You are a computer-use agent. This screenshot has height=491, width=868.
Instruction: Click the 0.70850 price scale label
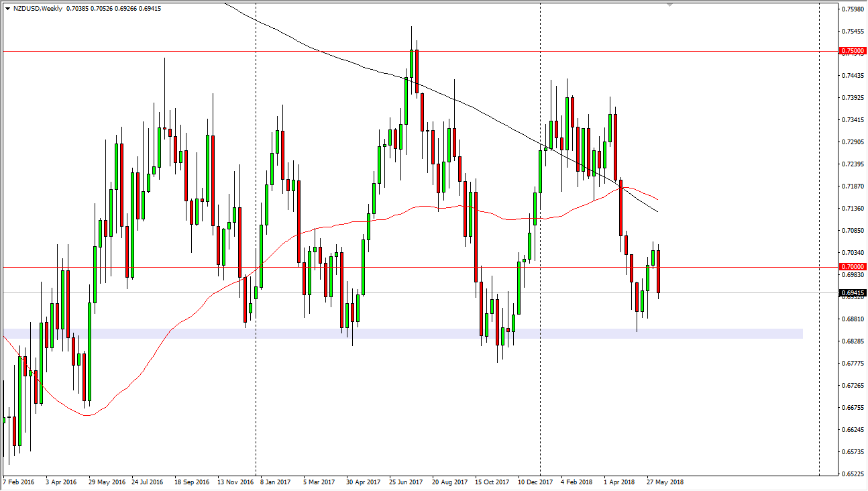(x=852, y=231)
